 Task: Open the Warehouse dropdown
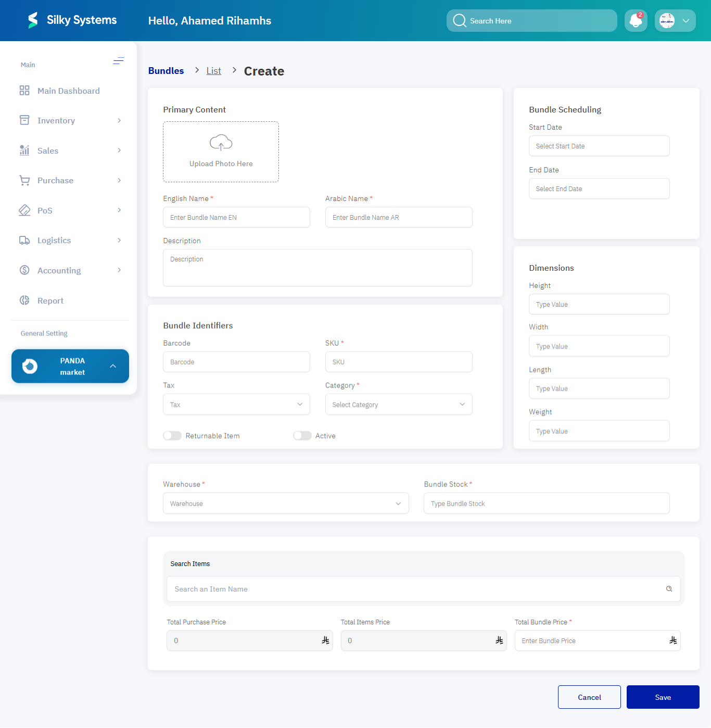click(398, 503)
